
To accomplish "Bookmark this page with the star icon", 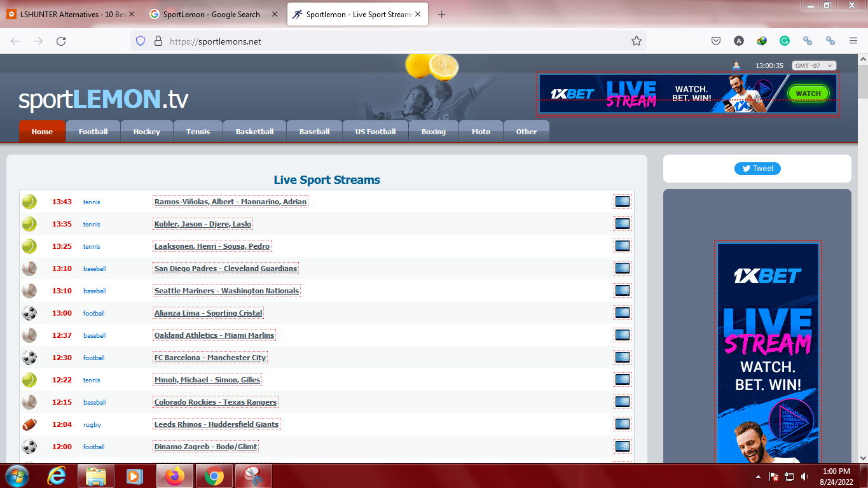I will pos(636,41).
